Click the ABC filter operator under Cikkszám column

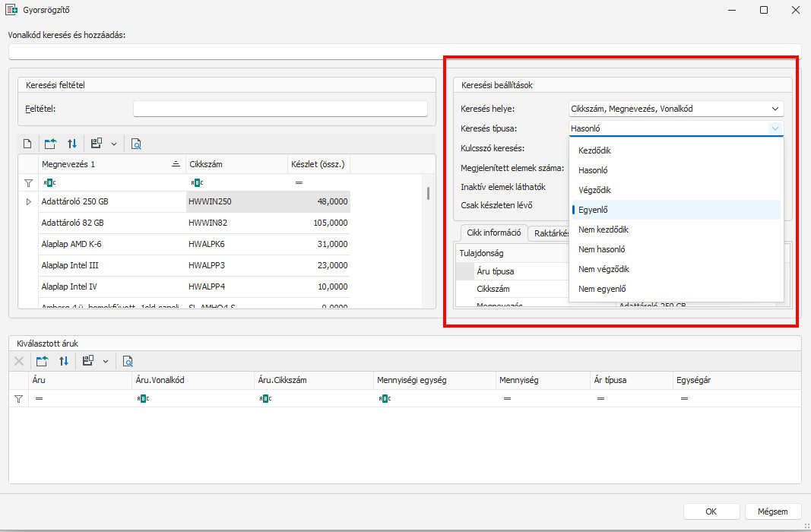click(x=198, y=183)
